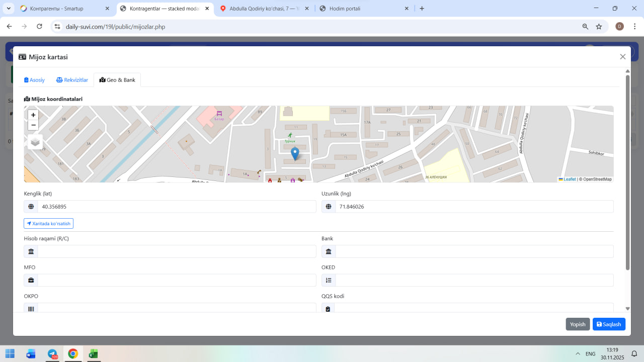Image resolution: width=644 pixels, height=362 pixels.
Task: Open Telegram from the taskbar
Action: click(x=52, y=353)
